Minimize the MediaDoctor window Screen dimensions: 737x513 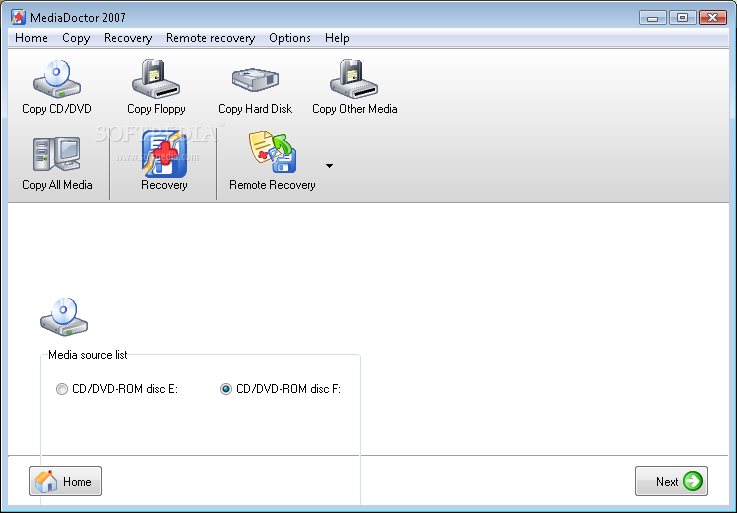652,18
